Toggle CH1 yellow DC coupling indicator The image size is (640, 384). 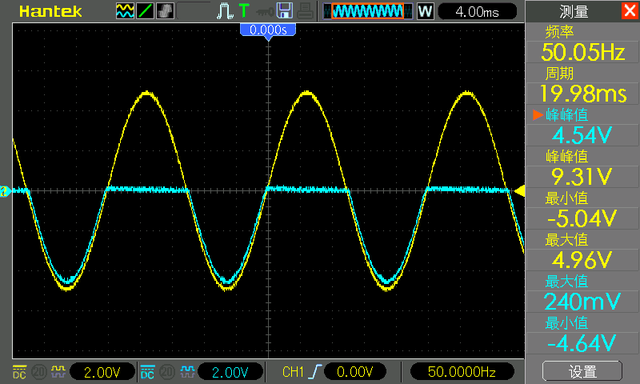coord(20,372)
